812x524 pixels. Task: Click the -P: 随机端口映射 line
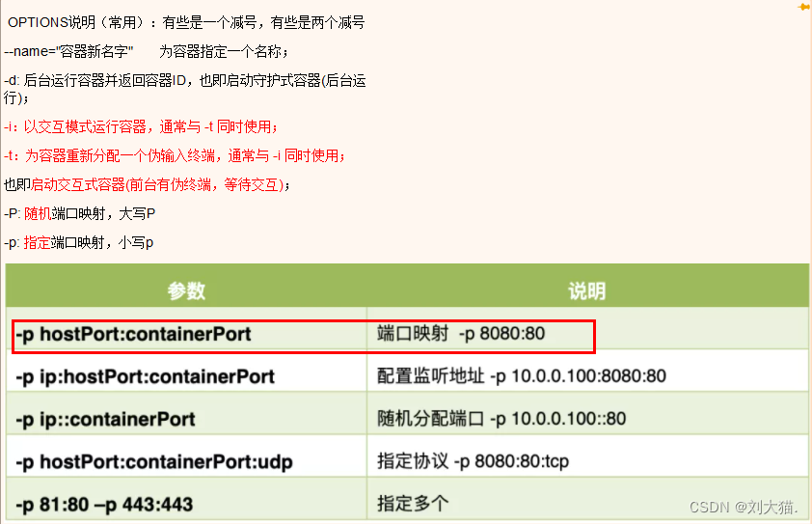pos(80,212)
